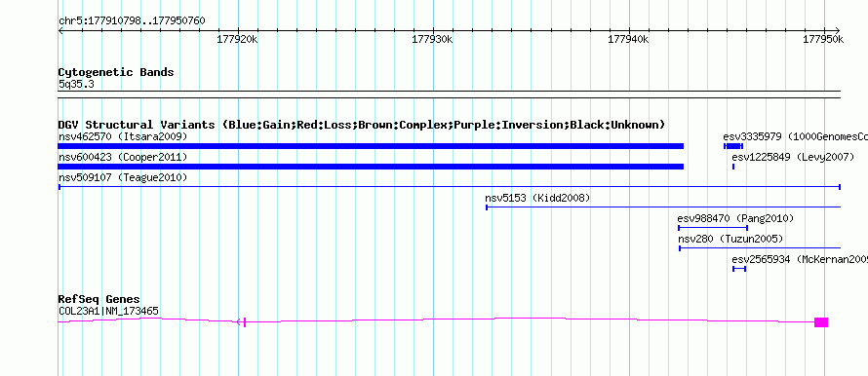Click the chr5:177910798..177950760 region label
The height and width of the screenshot is (376, 868).
tap(132, 21)
